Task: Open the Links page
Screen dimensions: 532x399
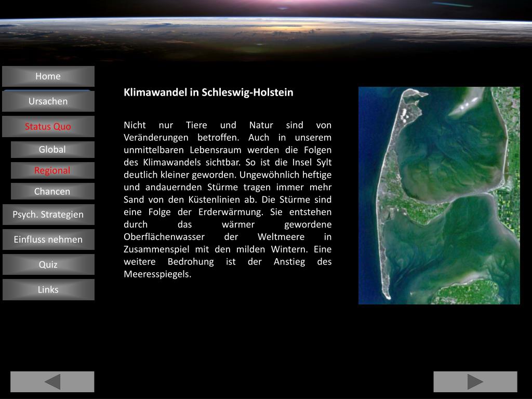Action: coord(48,290)
